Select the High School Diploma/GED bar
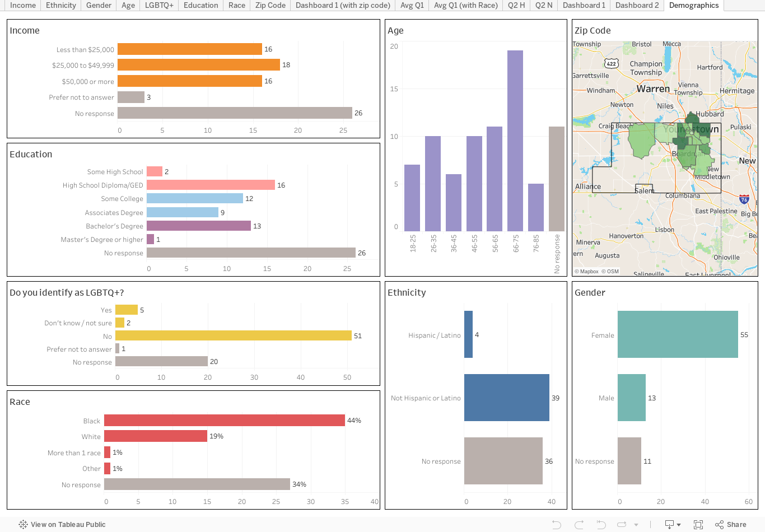 coord(211,185)
